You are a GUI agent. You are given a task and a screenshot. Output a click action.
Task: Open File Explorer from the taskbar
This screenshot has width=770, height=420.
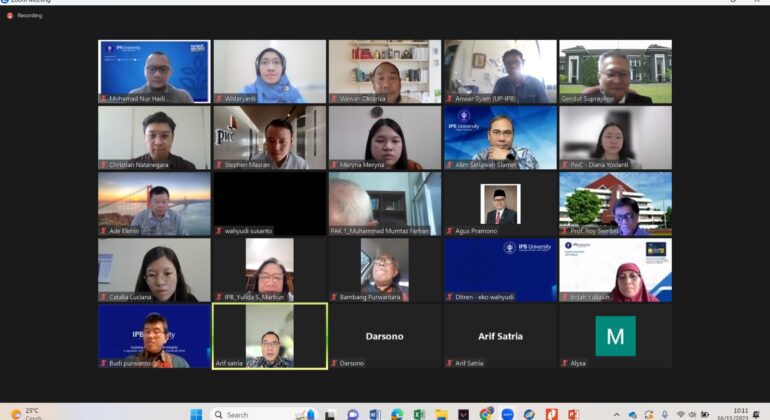click(441, 415)
